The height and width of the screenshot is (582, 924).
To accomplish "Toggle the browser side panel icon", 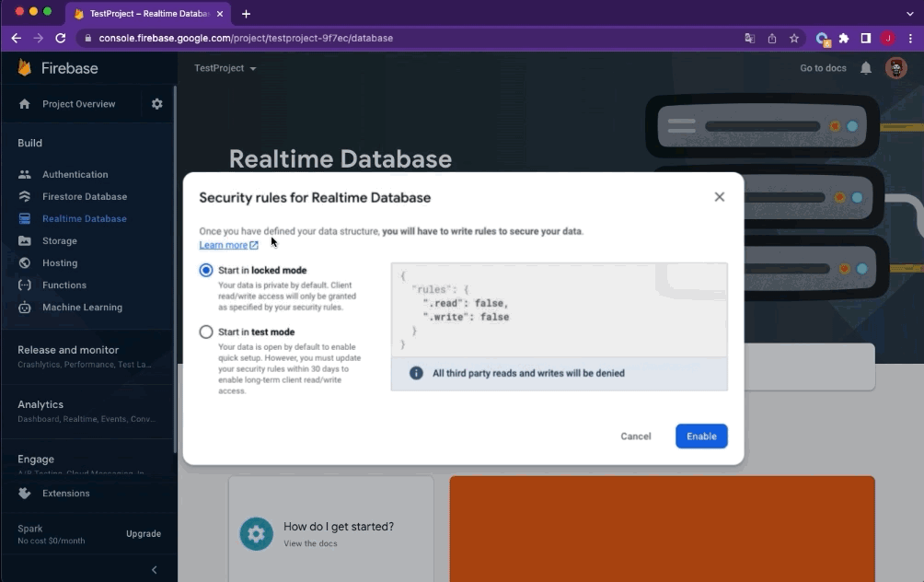I will click(x=866, y=39).
